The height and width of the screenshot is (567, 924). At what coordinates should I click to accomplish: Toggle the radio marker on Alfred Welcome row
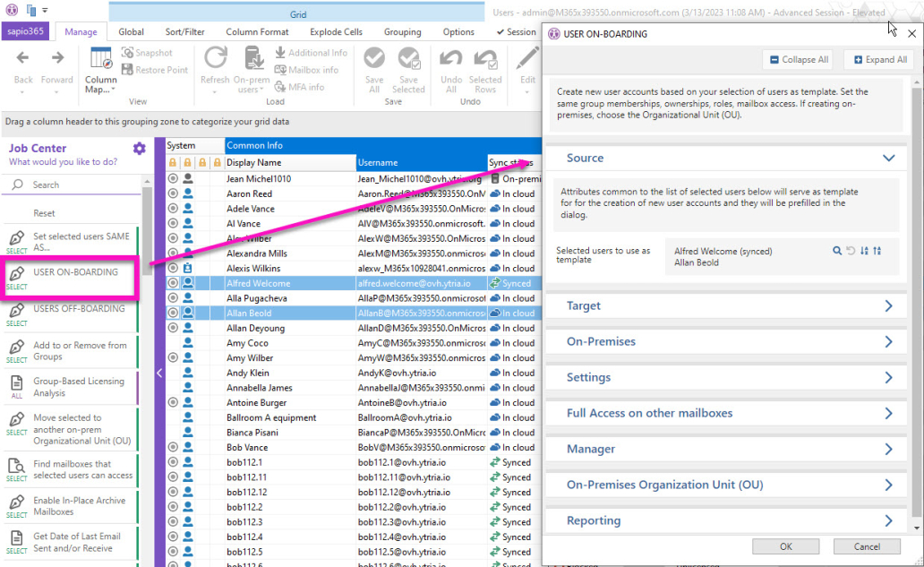[173, 283]
